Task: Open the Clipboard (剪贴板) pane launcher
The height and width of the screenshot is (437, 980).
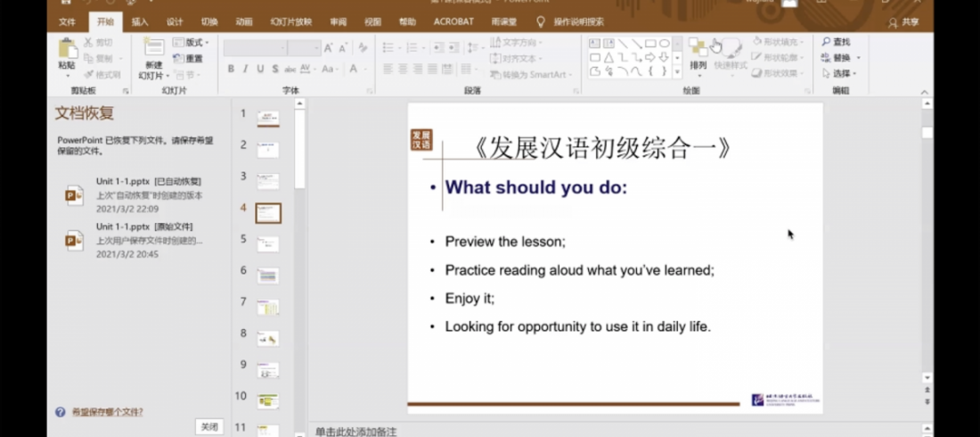Action: (x=126, y=91)
